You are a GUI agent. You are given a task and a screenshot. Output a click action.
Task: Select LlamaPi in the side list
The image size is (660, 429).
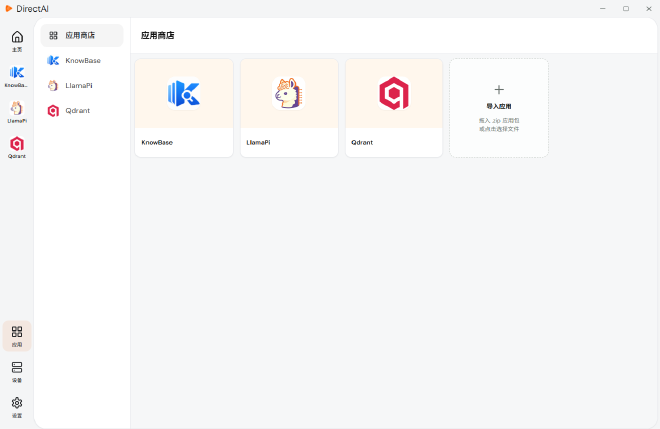click(82, 85)
